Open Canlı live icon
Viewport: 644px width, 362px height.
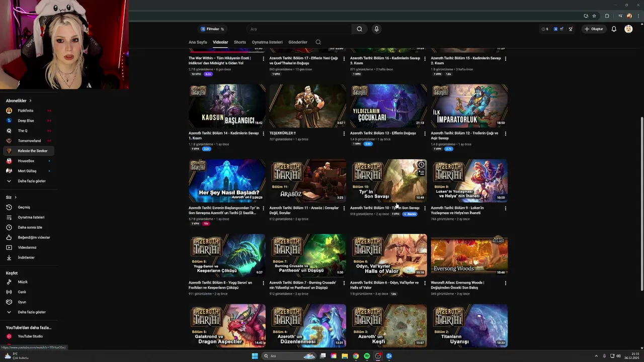pos(9,292)
